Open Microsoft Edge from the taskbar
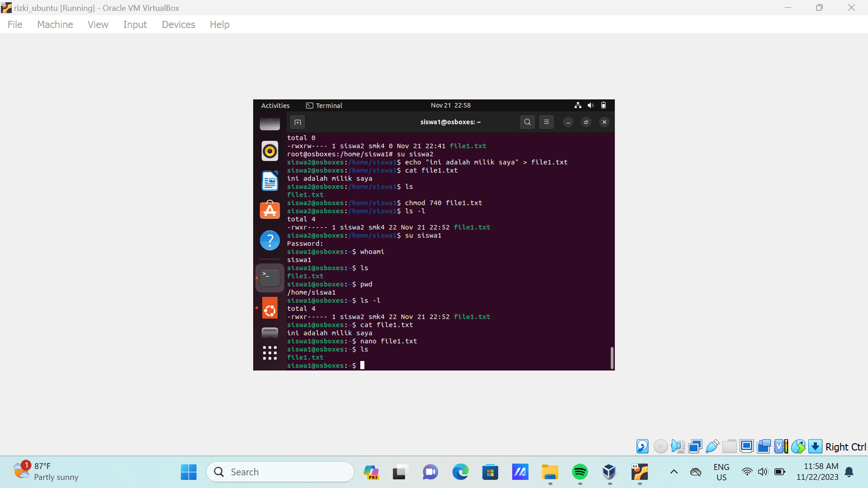Screen dimensions: 868x488 coord(460,472)
